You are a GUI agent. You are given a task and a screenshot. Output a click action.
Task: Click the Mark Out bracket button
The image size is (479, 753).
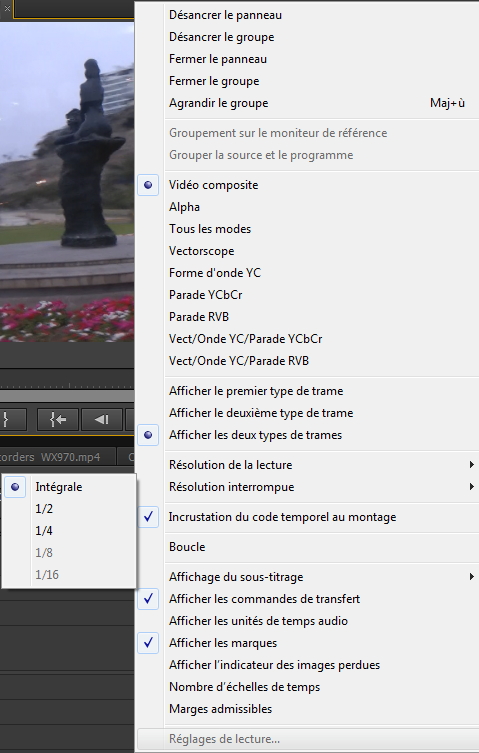pos(12,420)
